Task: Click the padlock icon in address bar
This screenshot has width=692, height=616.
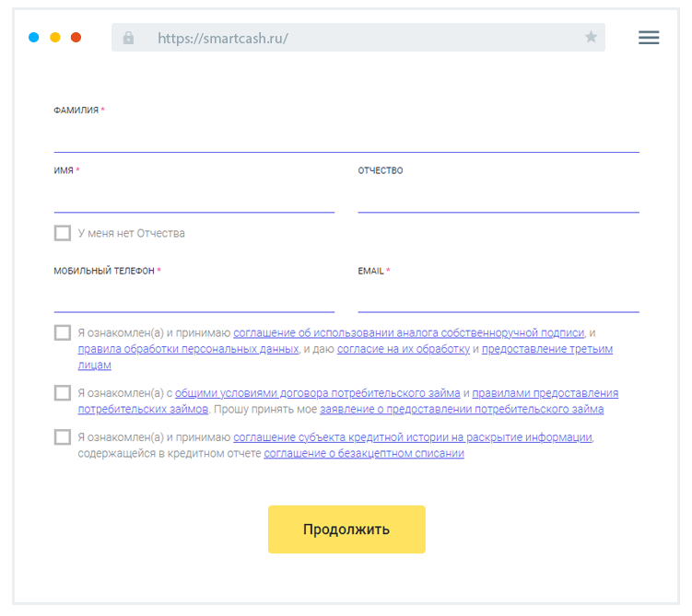Action: click(x=128, y=38)
